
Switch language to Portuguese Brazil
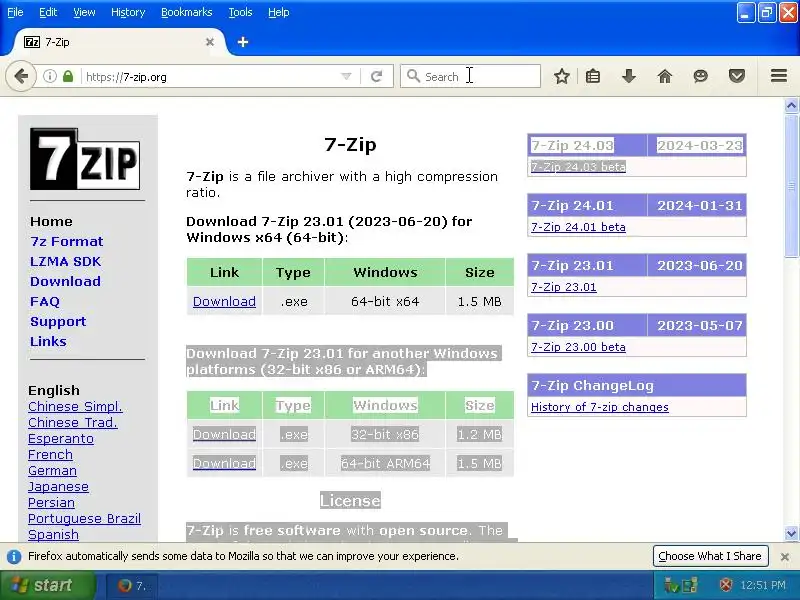click(84, 518)
